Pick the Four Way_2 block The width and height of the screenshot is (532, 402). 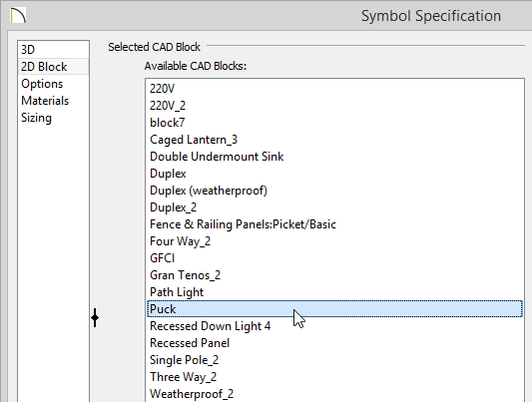(334, 241)
